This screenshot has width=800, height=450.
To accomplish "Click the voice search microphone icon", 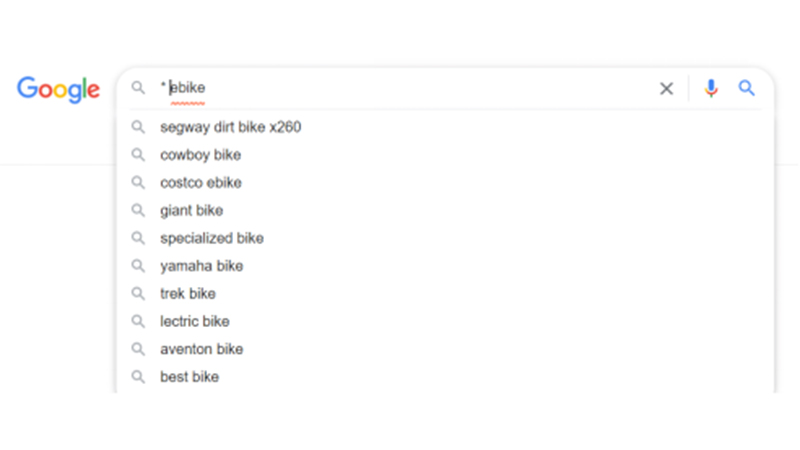I will pyautogui.click(x=711, y=88).
